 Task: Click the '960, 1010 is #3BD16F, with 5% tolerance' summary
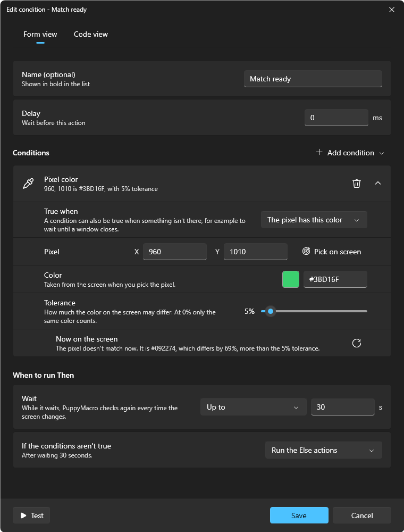pyautogui.click(x=101, y=189)
